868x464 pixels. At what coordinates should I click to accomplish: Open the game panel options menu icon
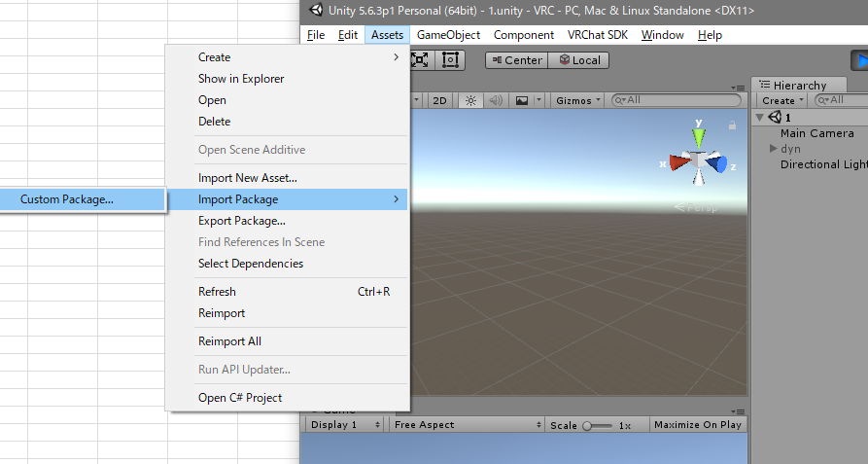738,411
